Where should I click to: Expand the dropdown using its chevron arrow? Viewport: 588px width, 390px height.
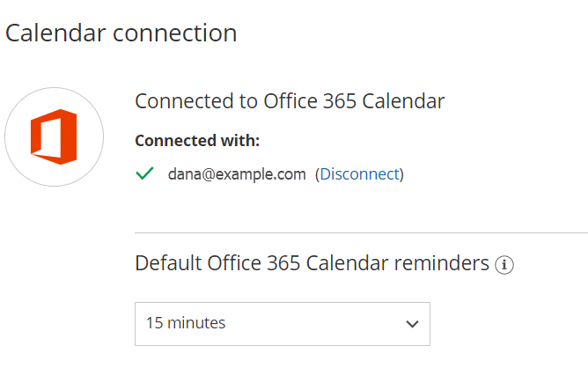(412, 324)
